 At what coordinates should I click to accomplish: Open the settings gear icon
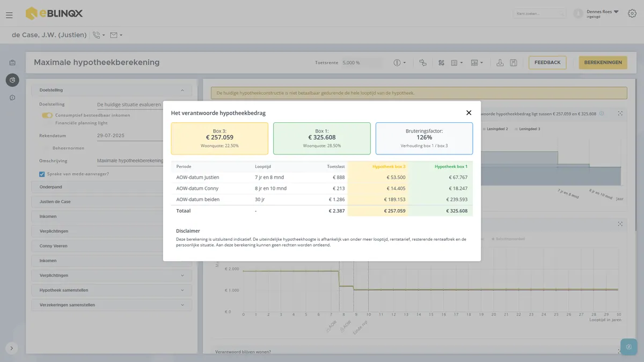click(632, 13)
